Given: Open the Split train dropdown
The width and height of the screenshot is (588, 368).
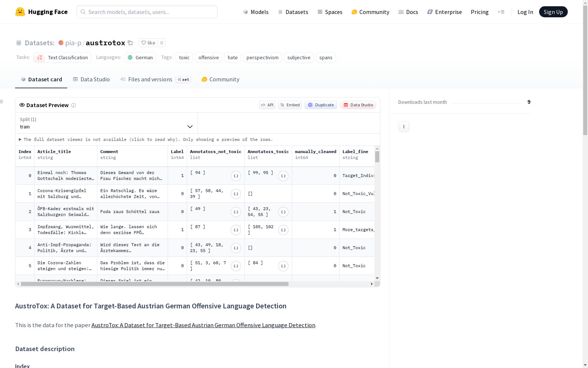Looking at the screenshot, I should (x=107, y=123).
